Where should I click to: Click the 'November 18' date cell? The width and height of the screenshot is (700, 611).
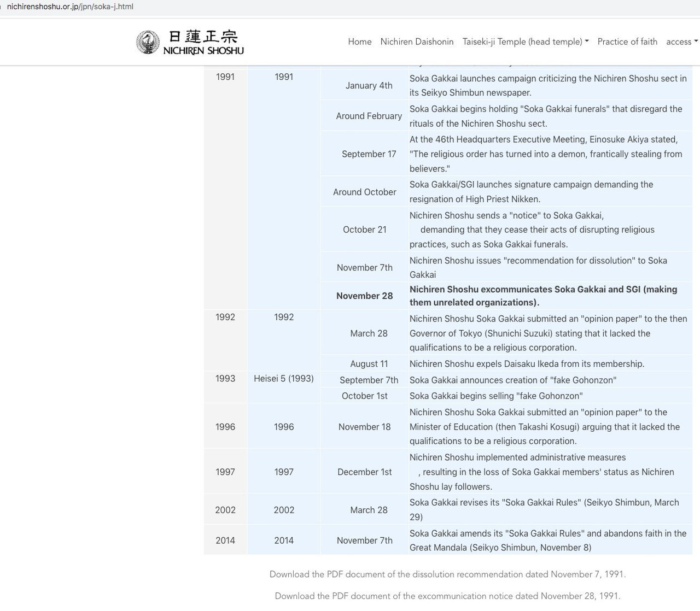pyautogui.click(x=365, y=427)
